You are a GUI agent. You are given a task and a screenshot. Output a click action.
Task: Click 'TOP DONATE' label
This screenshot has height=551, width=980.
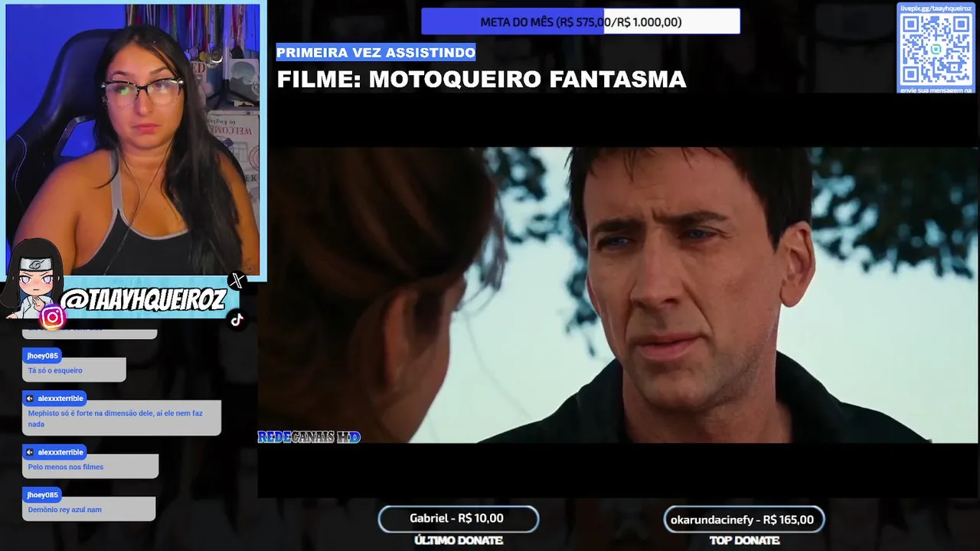click(x=744, y=540)
